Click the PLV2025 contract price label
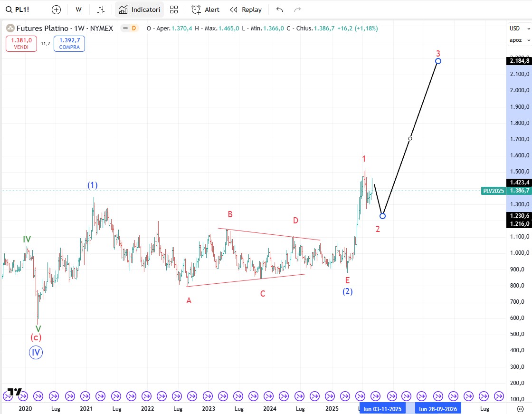 point(493,191)
